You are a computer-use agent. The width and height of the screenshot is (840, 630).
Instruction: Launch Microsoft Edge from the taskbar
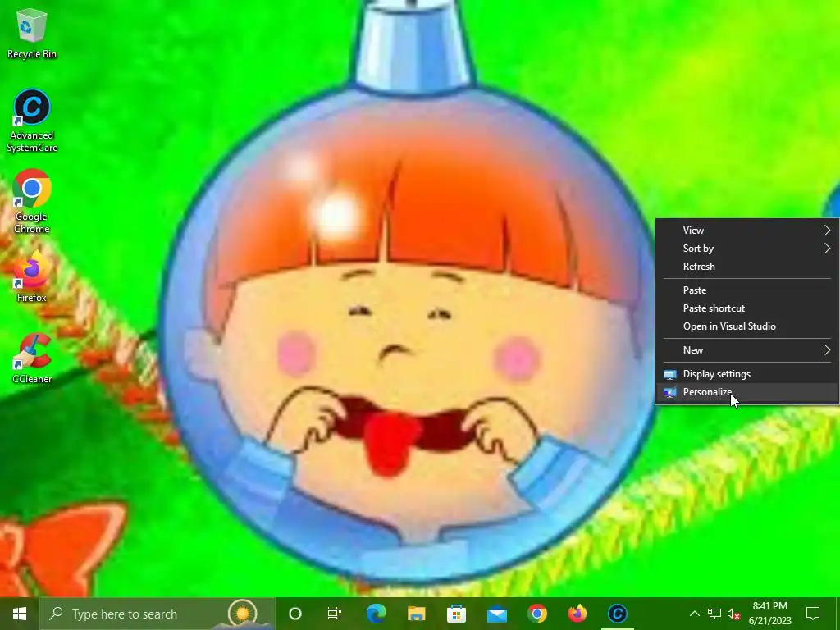pos(376,614)
